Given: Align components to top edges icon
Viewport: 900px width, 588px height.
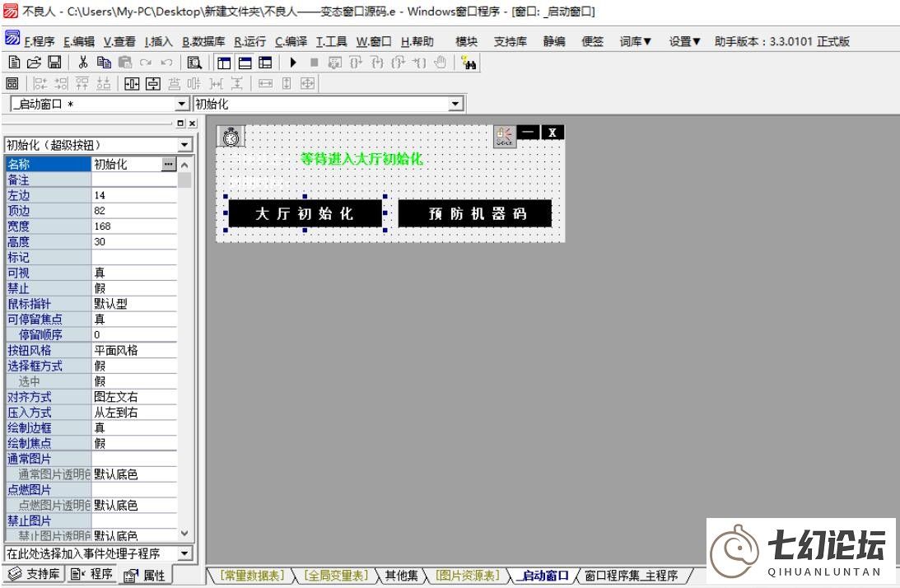Looking at the screenshot, I should coord(82,84).
